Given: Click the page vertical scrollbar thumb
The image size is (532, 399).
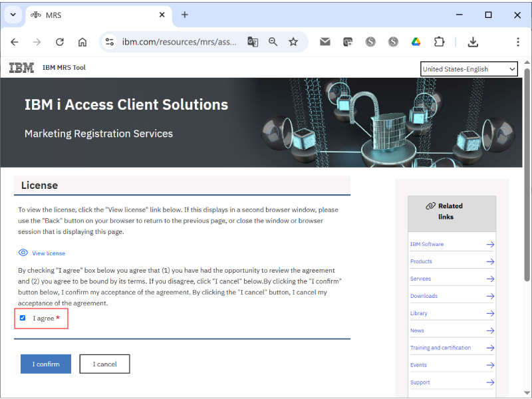Looking at the screenshot, I should click(x=527, y=174).
